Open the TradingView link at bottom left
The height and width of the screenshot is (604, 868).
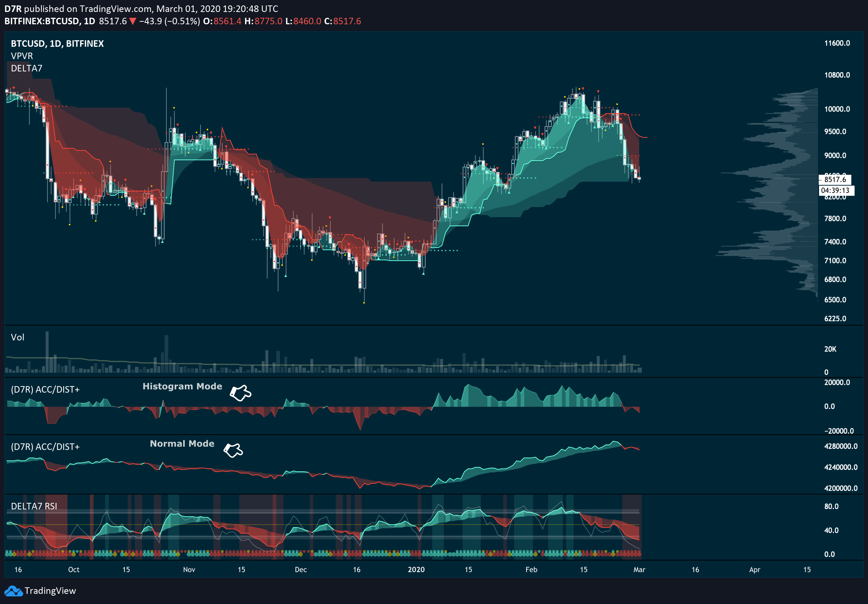tap(41, 591)
